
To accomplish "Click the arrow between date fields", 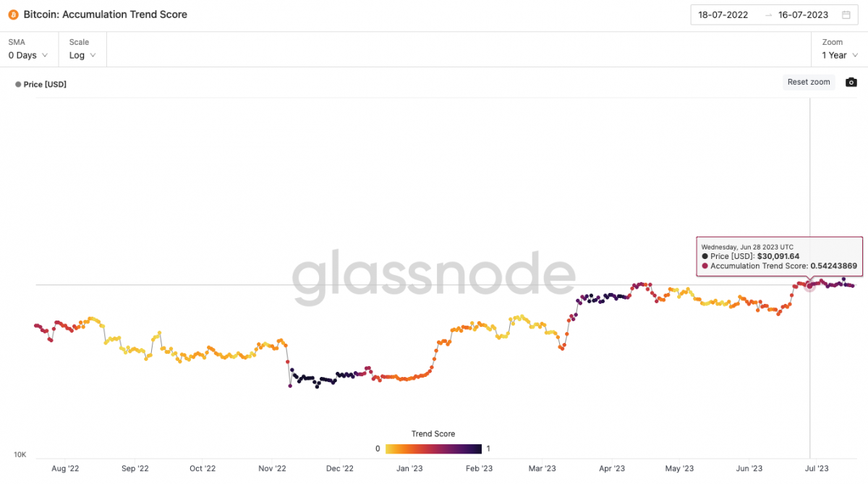I will (768, 14).
